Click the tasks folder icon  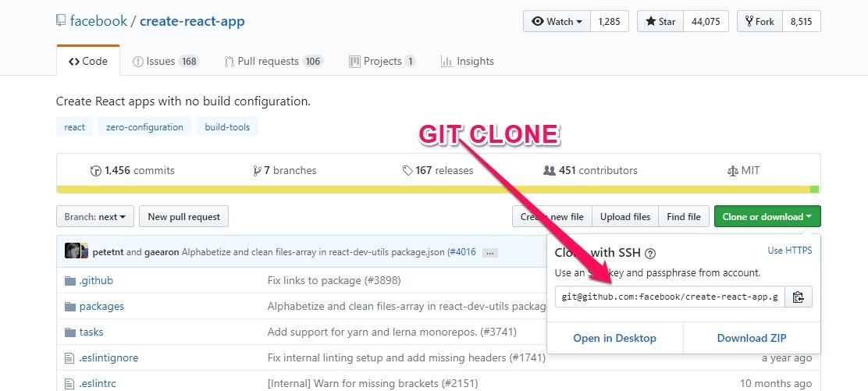pos(69,332)
